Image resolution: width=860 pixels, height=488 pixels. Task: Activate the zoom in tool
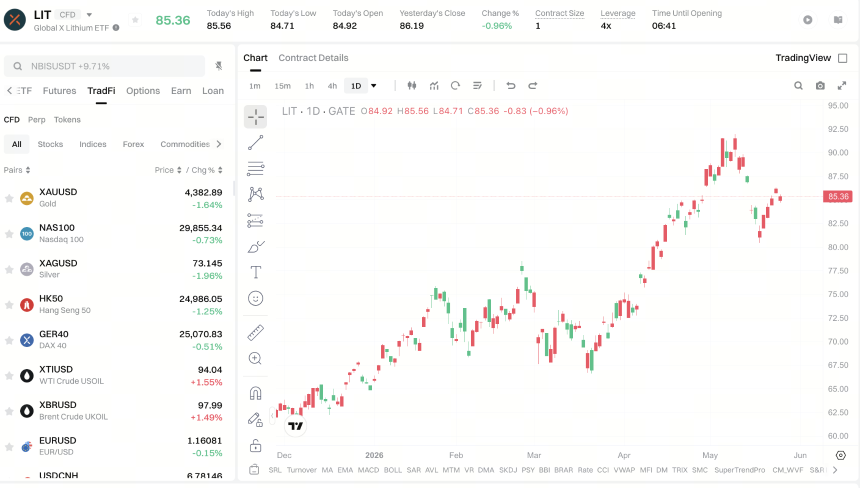click(256, 359)
